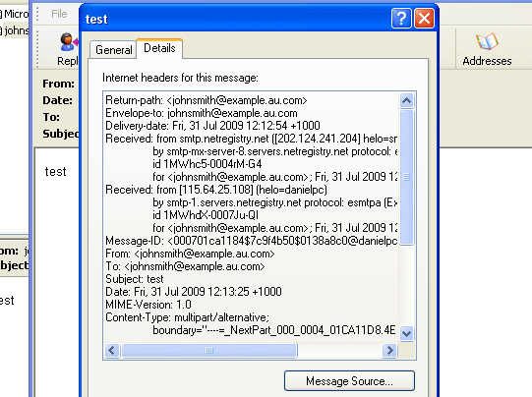Click the horizontal scroll right arrow
532x397 pixels.
tap(389, 350)
